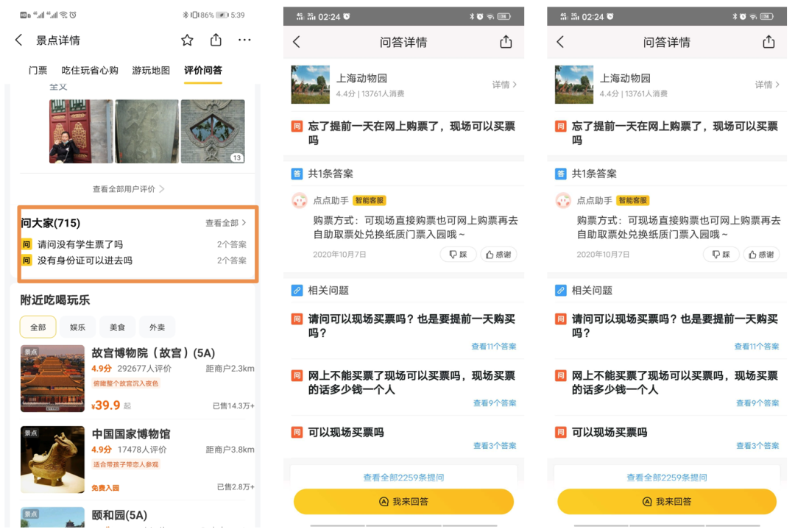Select the 全部 nearby filter chip

pyautogui.click(x=38, y=327)
